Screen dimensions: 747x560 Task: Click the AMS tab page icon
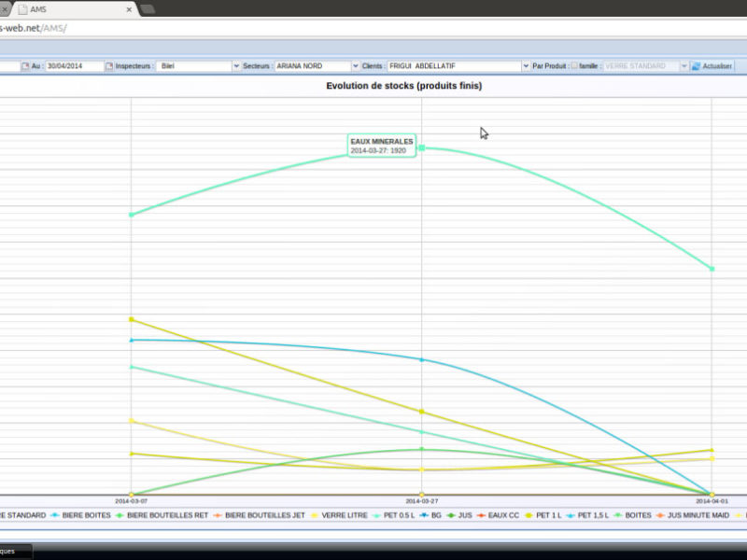tap(21, 8)
